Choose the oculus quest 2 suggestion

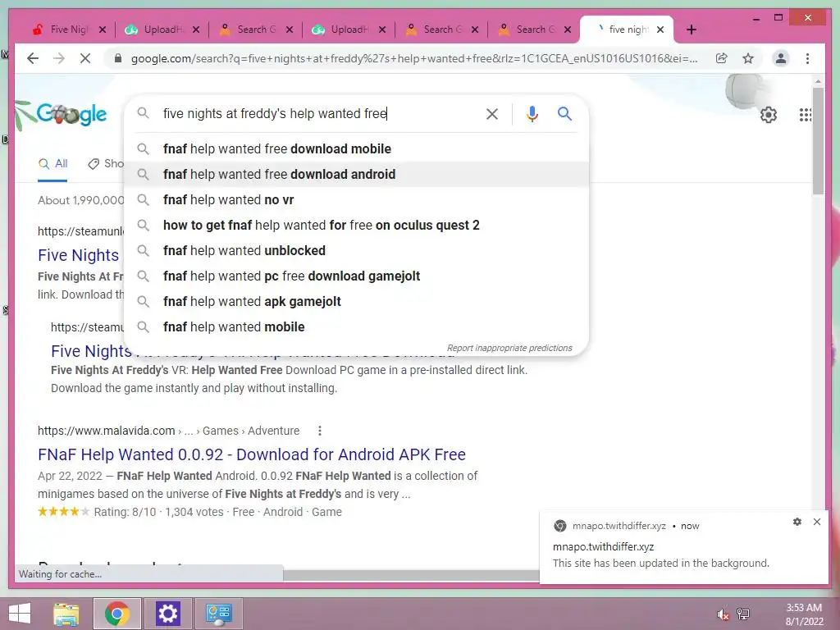pos(356,225)
